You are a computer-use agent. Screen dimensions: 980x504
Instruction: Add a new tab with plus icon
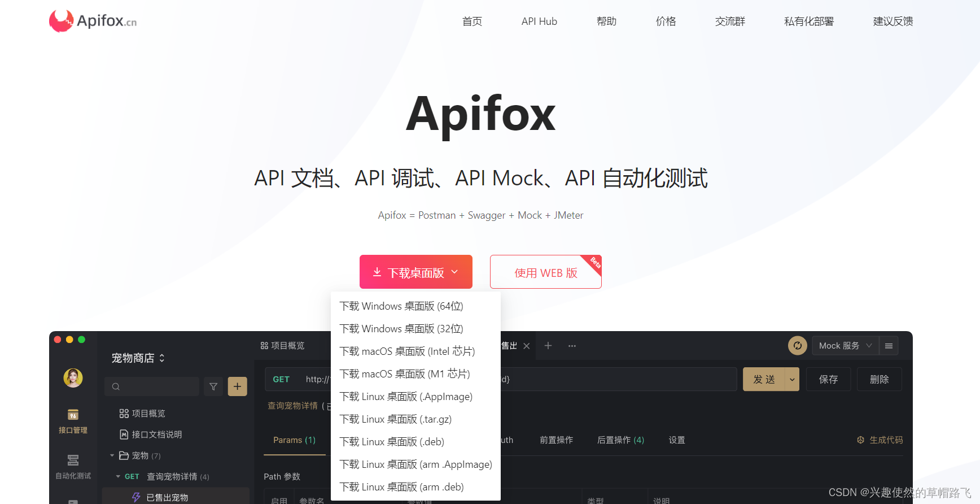coord(548,345)
